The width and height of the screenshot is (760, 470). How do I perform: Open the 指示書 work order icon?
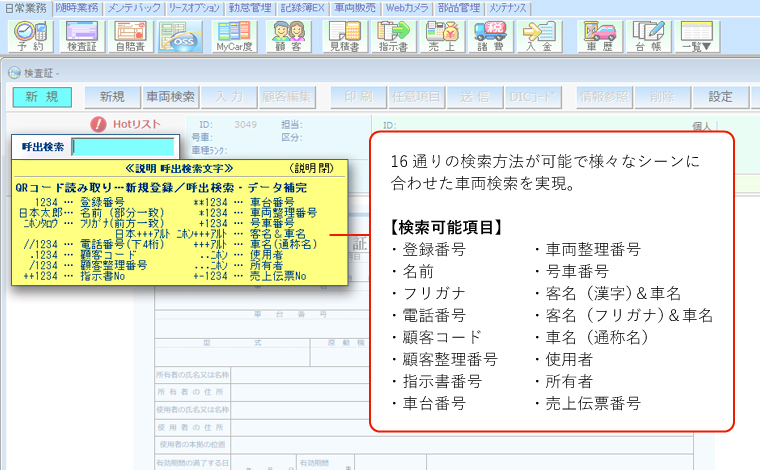[393, 36]
